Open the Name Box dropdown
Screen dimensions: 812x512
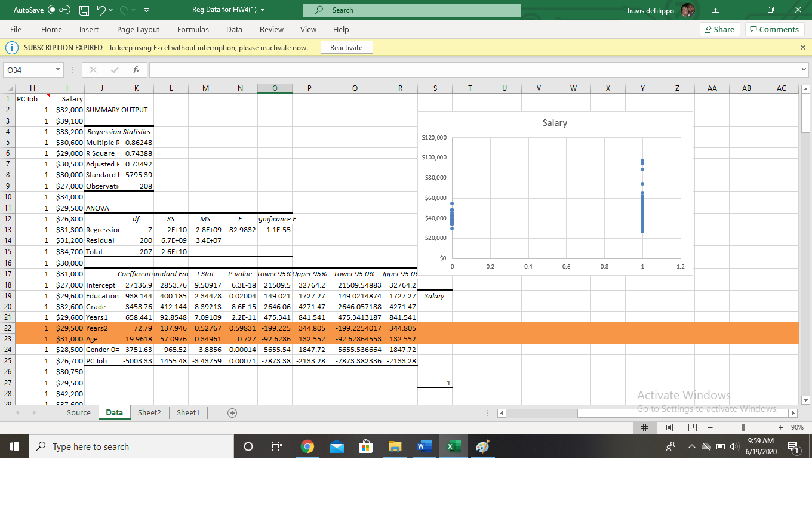point(57,70)
